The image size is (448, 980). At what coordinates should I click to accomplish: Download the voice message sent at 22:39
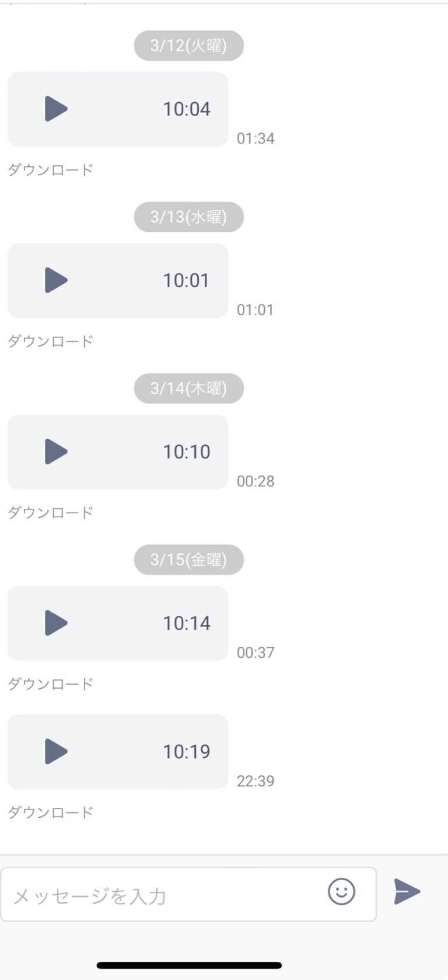pos(51,812)
